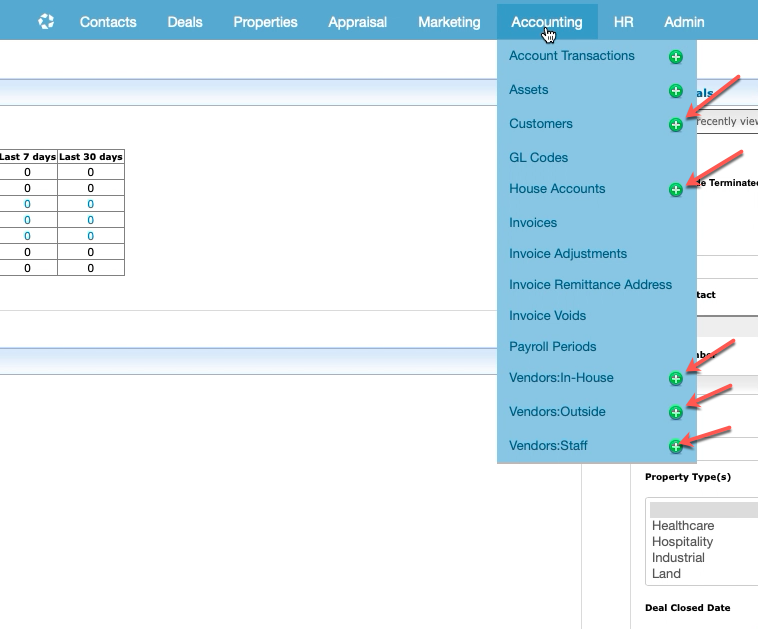The width and height of the screenshot is (758, 629).
Task: Open the Contacts menu
Action: point(108,21)
